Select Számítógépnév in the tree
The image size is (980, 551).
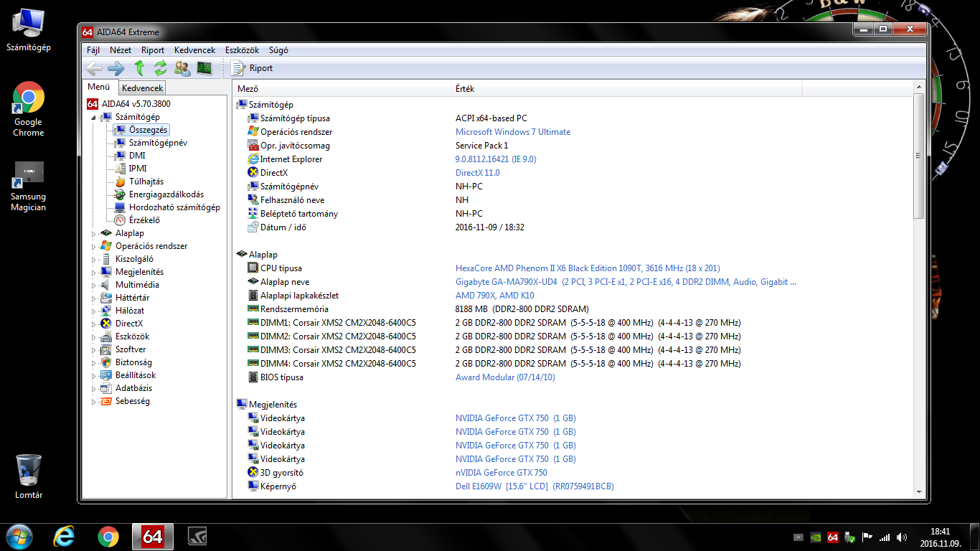tap(158, 143)
